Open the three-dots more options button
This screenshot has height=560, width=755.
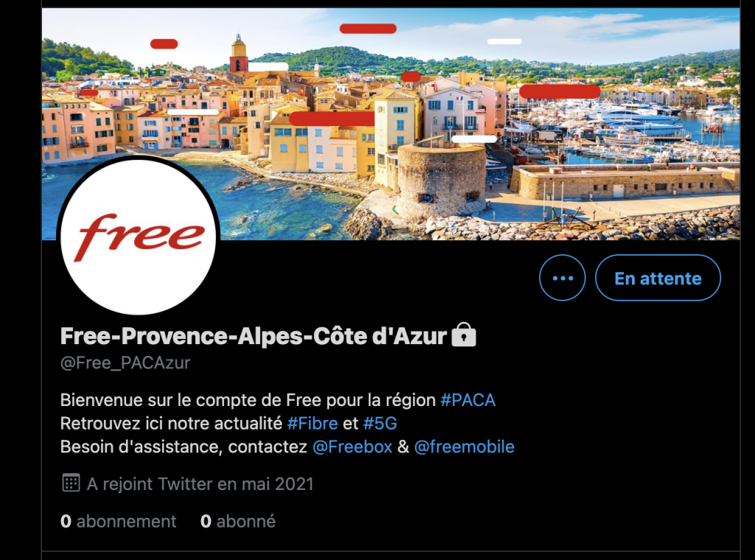562,278
